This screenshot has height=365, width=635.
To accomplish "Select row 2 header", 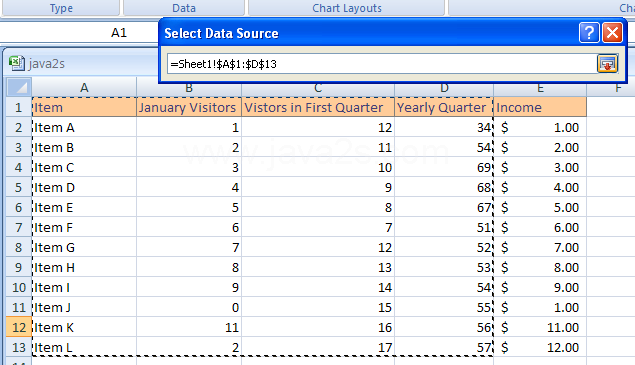I will pos(19,127).
